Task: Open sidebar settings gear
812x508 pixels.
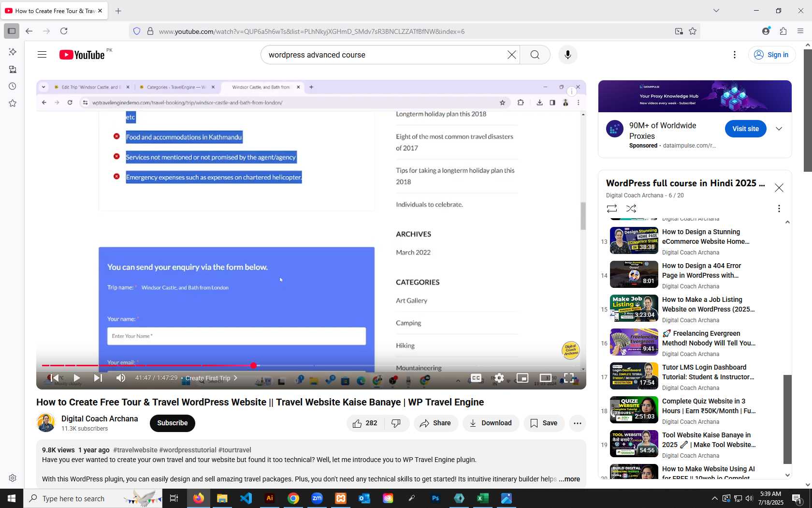Action: (13, 478)
